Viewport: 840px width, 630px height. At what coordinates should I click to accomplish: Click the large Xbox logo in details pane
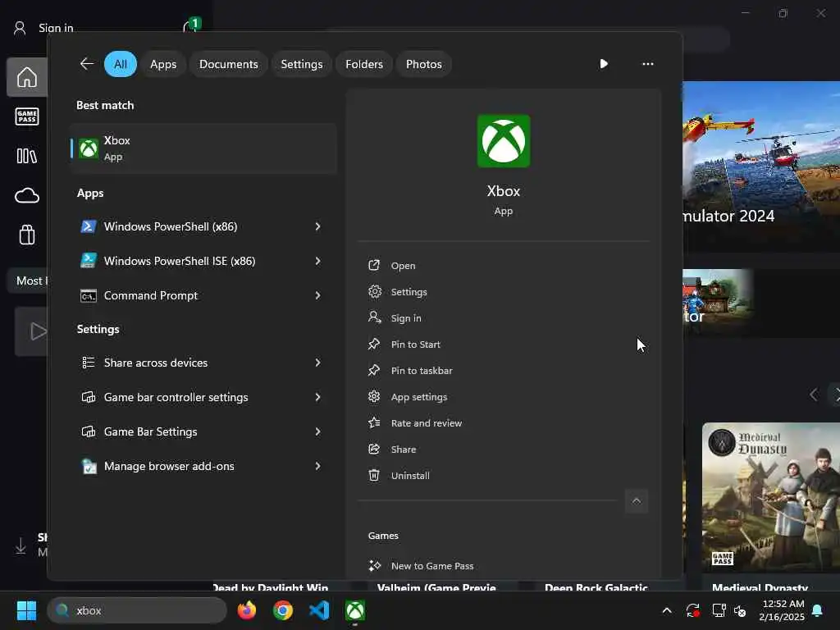504,141
